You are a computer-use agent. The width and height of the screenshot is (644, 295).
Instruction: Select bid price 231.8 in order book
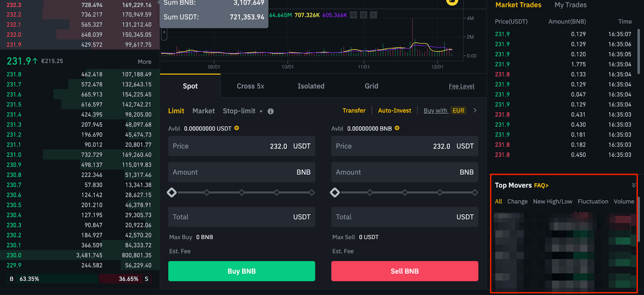click(14, 74)
